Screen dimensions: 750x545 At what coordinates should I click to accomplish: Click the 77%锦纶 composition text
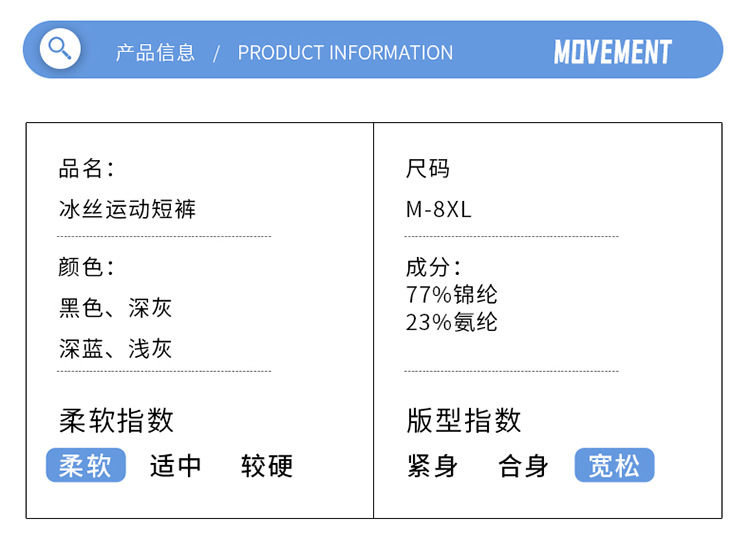(451, 295)
